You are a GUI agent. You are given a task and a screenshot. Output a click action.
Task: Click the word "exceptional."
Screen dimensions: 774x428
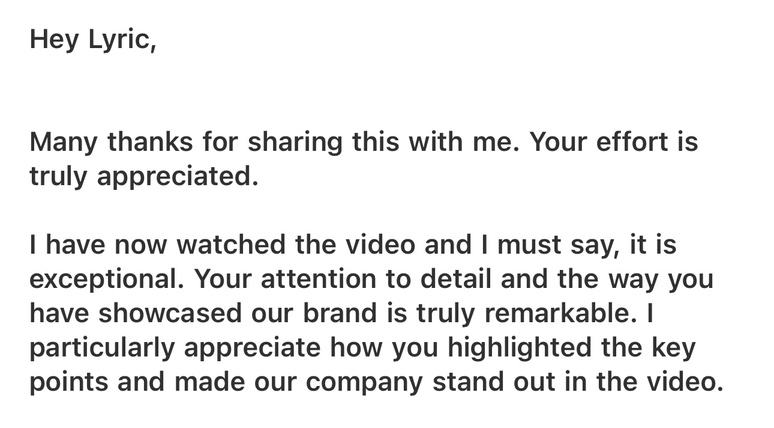(x=106, y=279)
